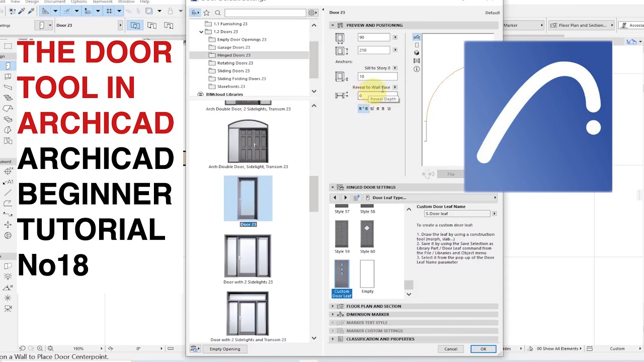The image size is (644, 362).
Task: Switch the library browser to folder view
Action: (195, 13)
